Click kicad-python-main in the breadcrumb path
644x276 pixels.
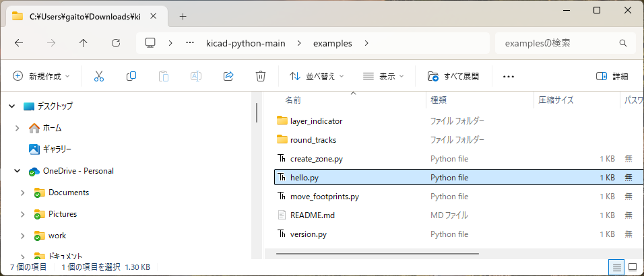pos(245,43)
